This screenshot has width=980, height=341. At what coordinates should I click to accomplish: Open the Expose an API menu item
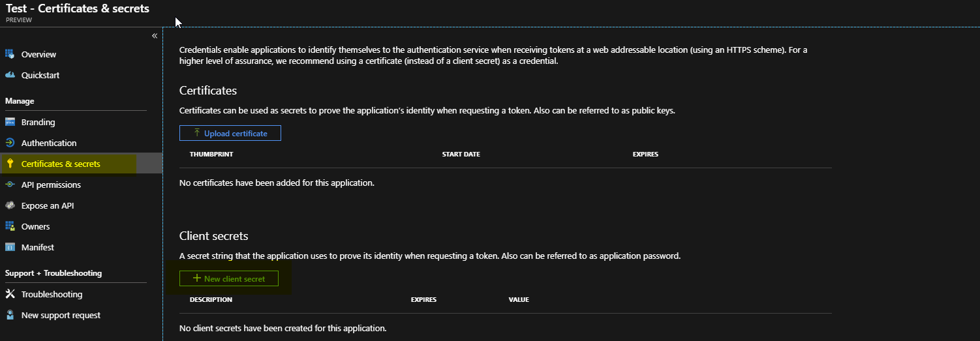48,205
